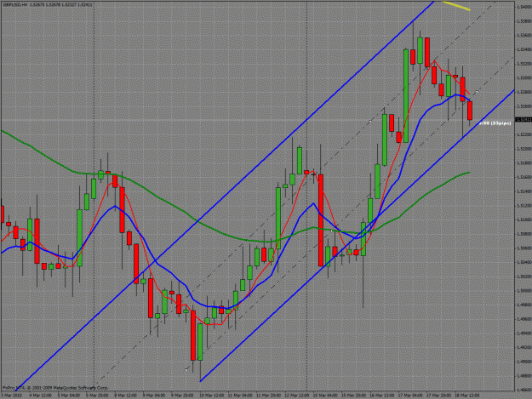Viewport: 532px width, 399px height.
Task: Click the '8 Mar 12:00' time label
Action: click(126, 396)
